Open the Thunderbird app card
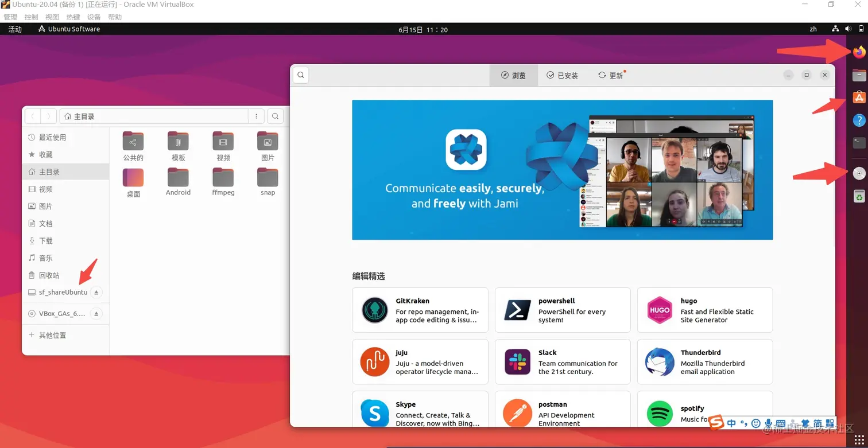 coord(705,361)
